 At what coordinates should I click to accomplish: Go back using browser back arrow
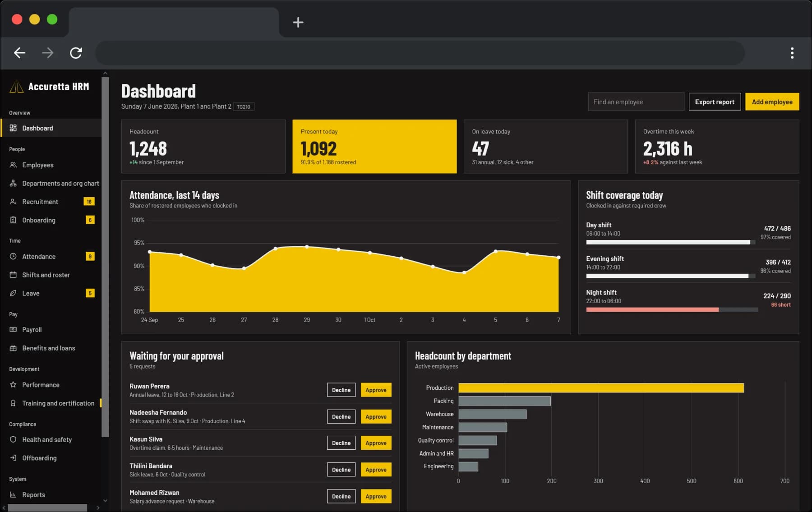tap(19, 53)
